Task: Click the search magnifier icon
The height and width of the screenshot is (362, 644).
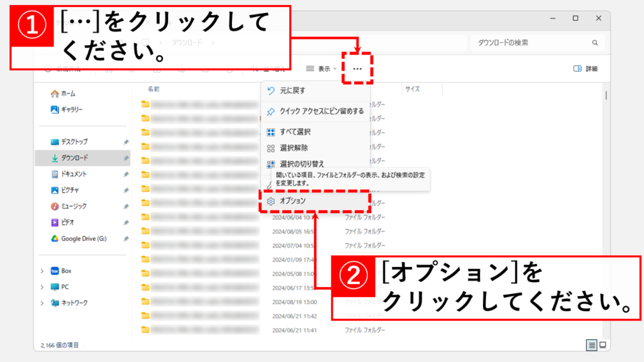Action: (x=594, y=43)
